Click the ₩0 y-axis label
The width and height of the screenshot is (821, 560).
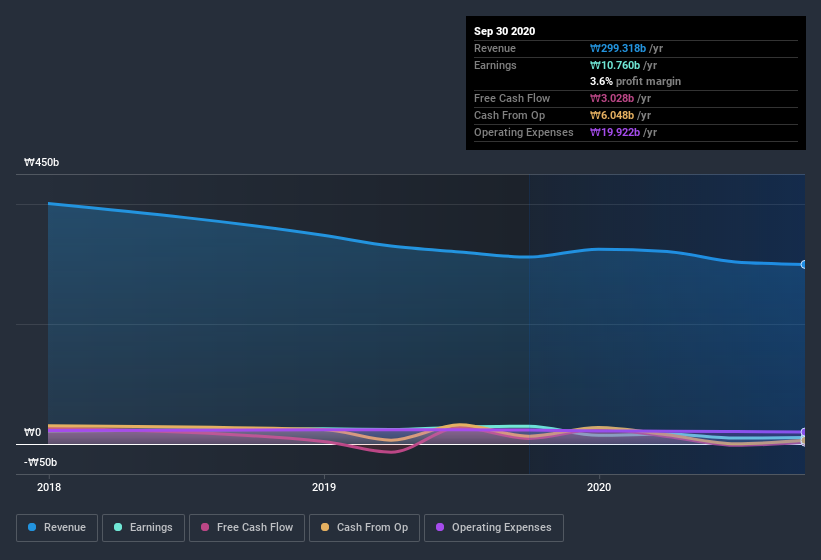point(32,432)
